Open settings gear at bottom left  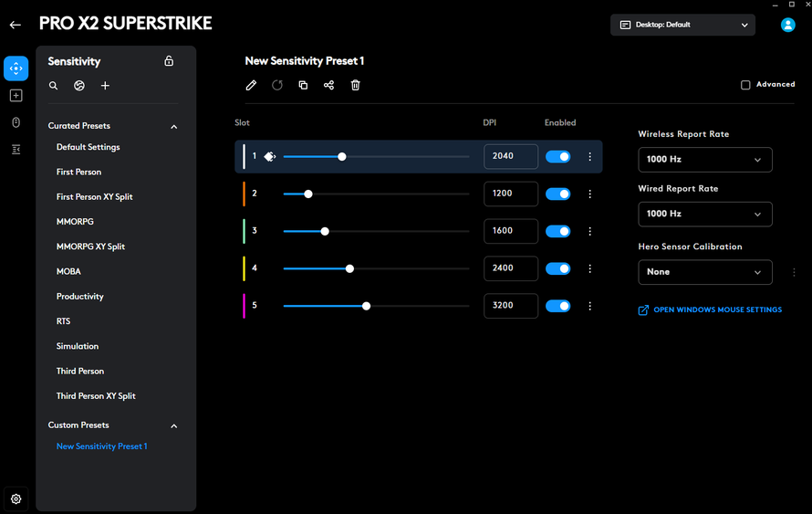pyautogui.click(x=16, y=498)
